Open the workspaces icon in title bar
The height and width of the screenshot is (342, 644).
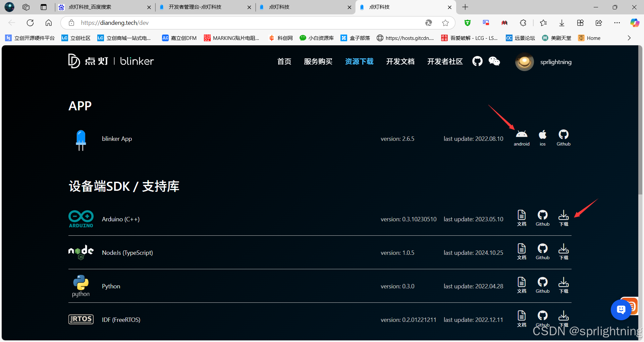click(x=26, y=7)
